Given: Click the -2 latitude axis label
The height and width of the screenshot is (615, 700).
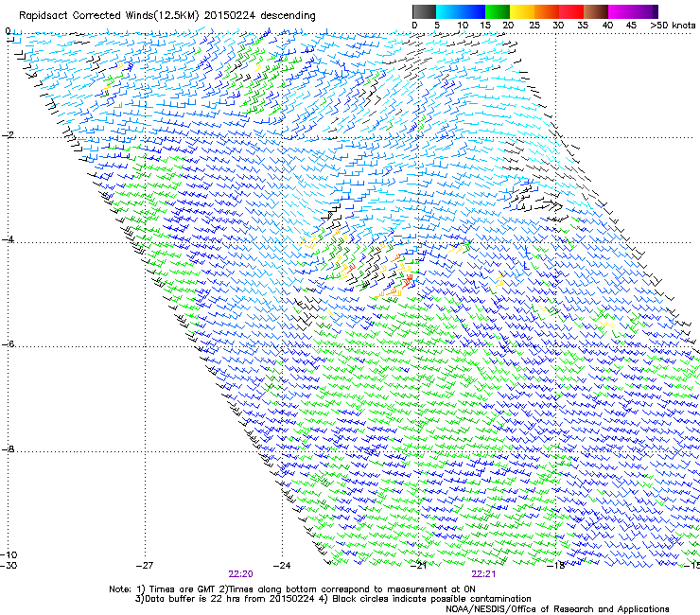Looking at the screenshot, I should (x=8, y=135).
